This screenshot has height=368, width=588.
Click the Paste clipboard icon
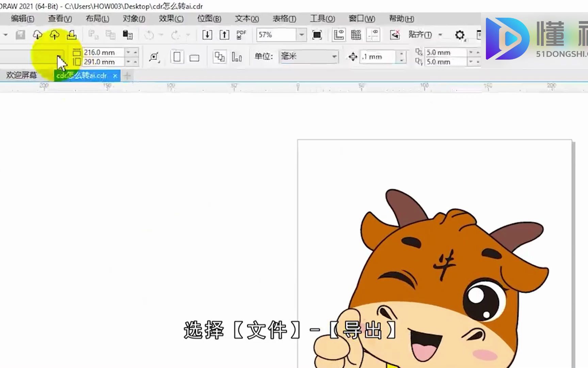click(128, 35)
